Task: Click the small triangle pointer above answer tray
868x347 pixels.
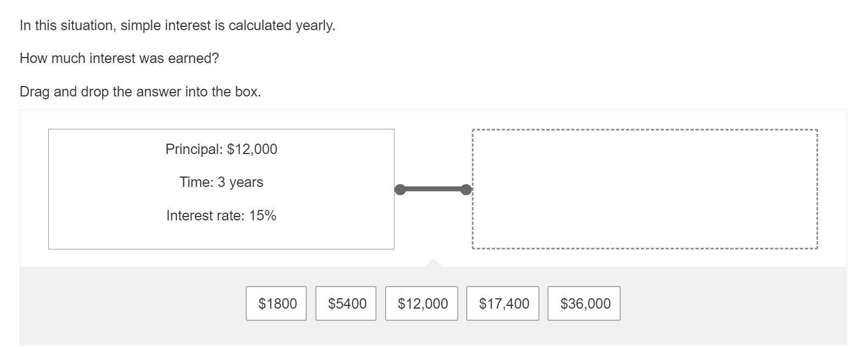Action: (x=433, y=263)
